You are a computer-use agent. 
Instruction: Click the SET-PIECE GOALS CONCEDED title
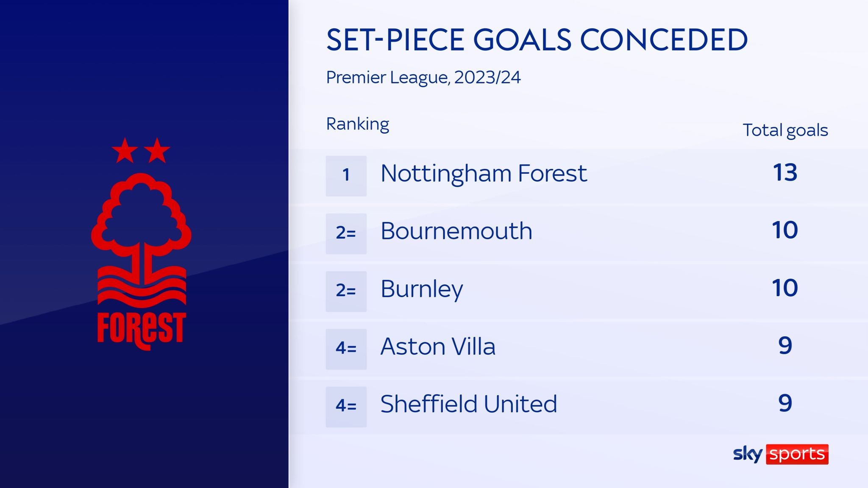pos(537,40)
